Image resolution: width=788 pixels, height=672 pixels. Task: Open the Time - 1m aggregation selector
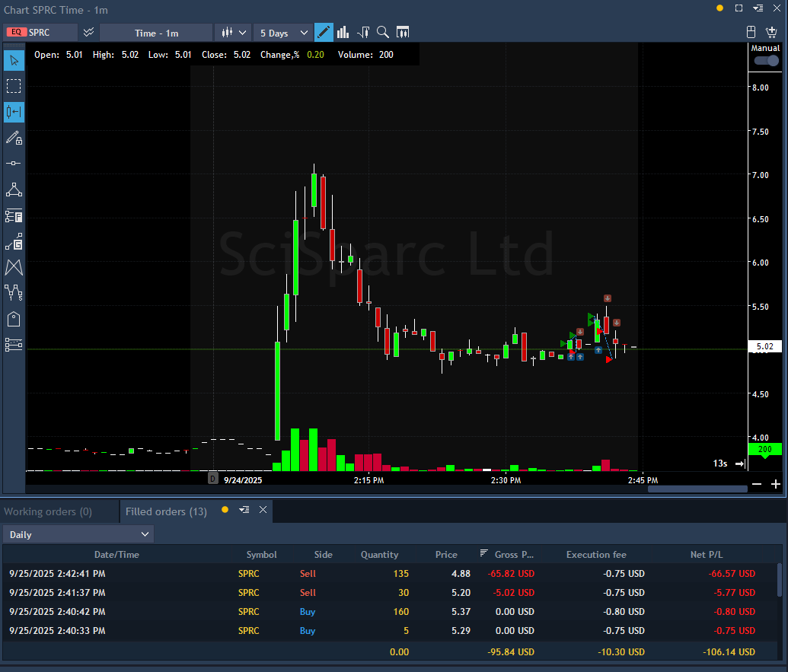(156, 33)
